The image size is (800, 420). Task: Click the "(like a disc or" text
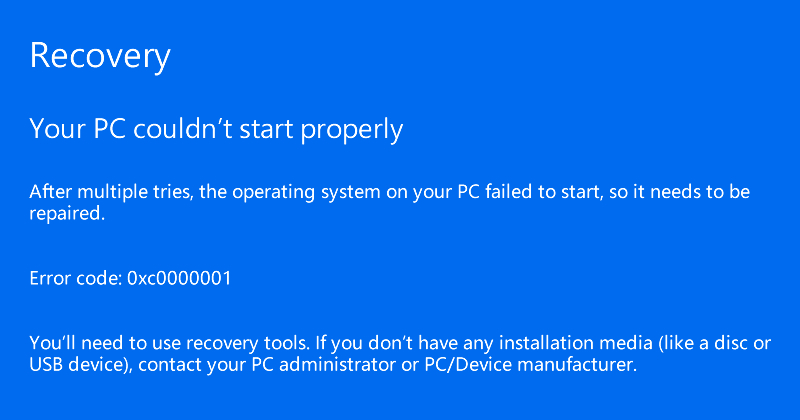click(x=715, y=343)
